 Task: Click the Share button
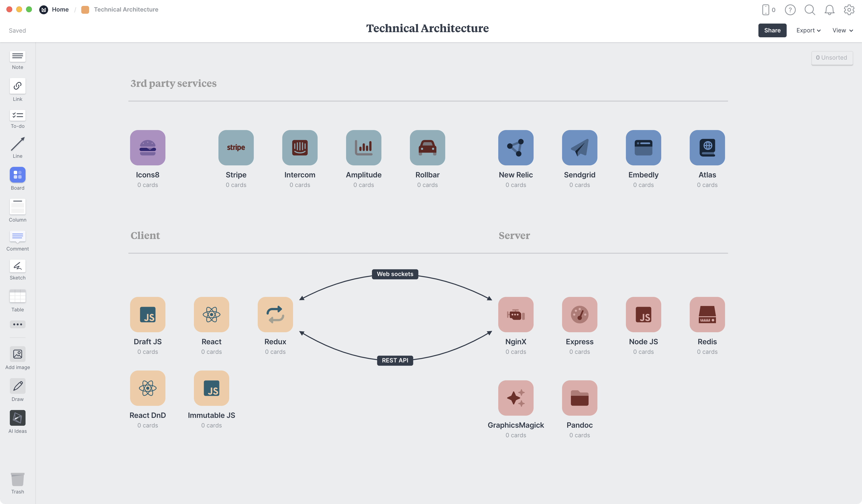coord(772,30)
